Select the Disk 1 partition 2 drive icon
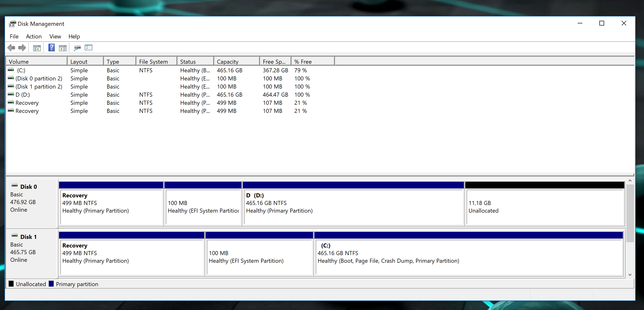This screenshot has height=310, width=644. 11,86
